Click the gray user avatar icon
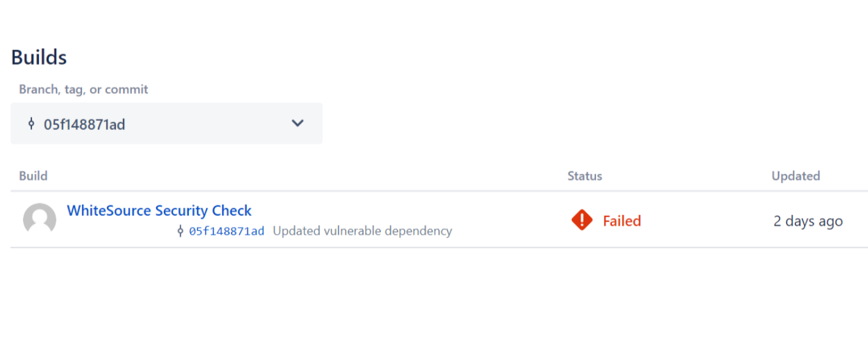 click(40, 220)
